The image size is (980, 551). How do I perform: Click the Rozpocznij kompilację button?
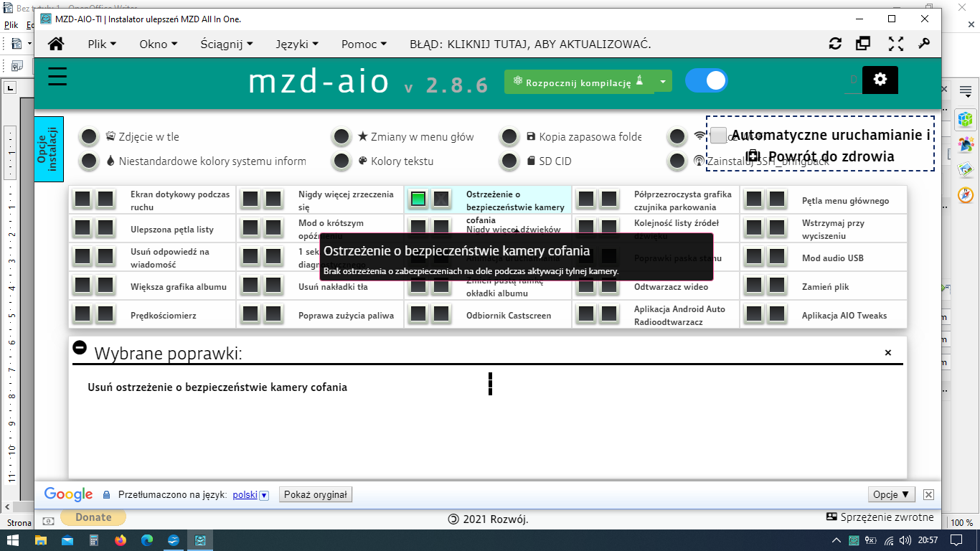point(579,82)
